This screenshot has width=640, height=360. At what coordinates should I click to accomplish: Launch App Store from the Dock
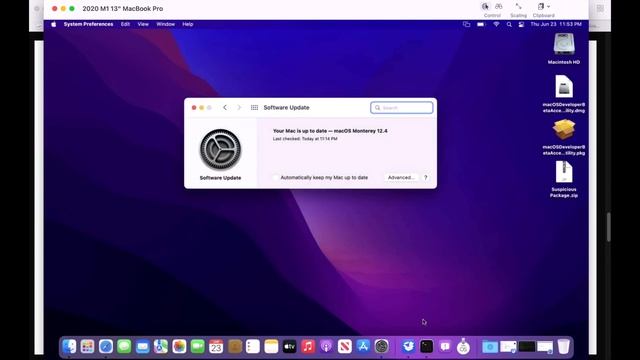click(x=363, y=347)
